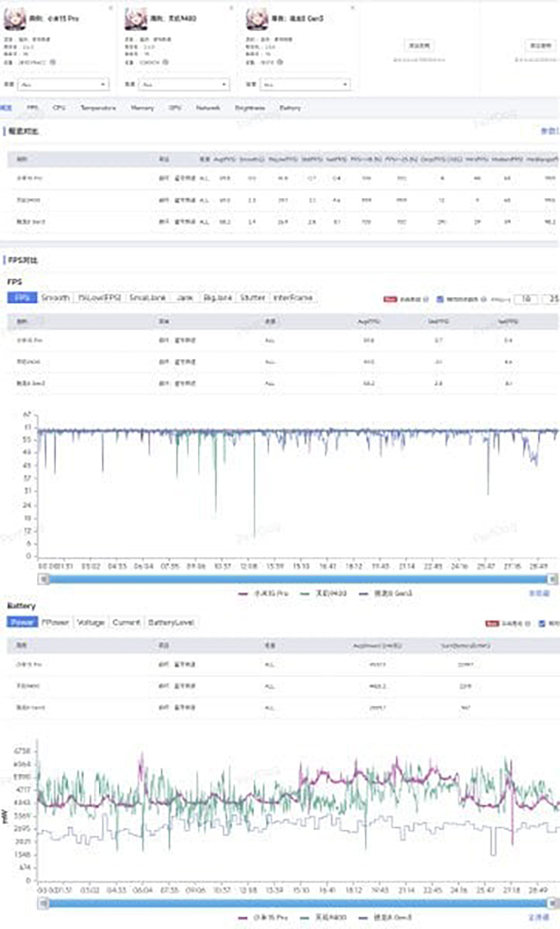Viewport: 560px width, 929px height.
Task: Click the info icon beside the FPS checkbox
Action: [x=484, y=299]
